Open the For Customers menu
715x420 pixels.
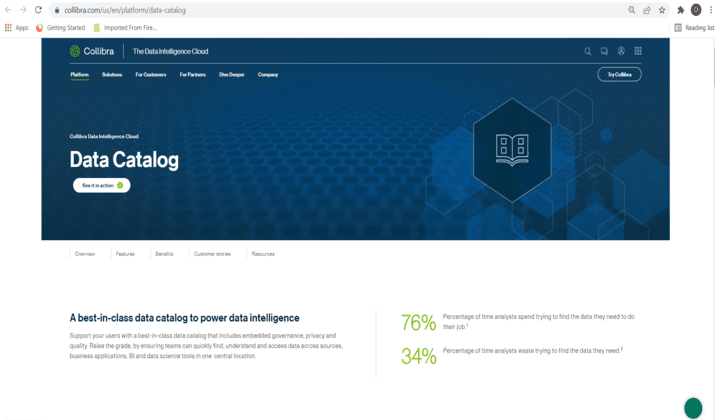coord(151,75)
